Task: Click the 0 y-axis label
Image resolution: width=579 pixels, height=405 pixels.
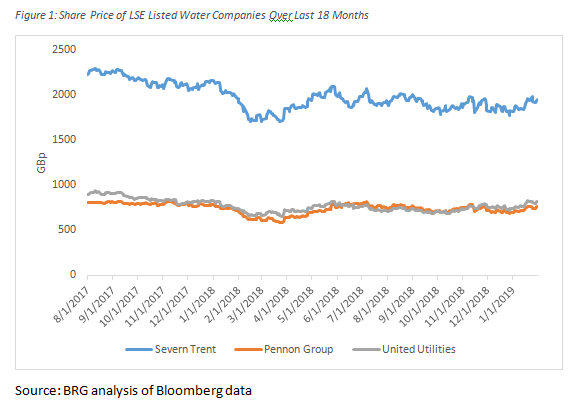Action: tap(73, 274)
